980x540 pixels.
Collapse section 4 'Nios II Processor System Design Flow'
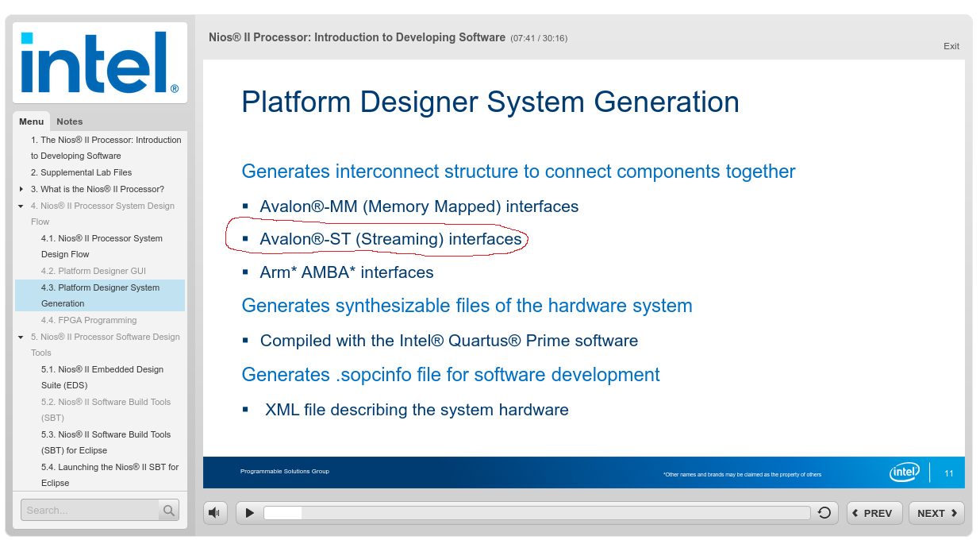21,205
